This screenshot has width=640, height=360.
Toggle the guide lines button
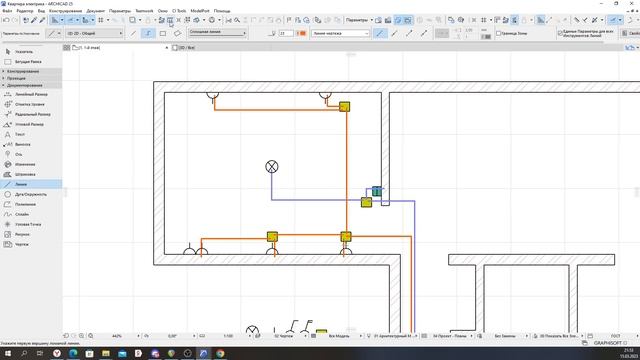(55, 20)
